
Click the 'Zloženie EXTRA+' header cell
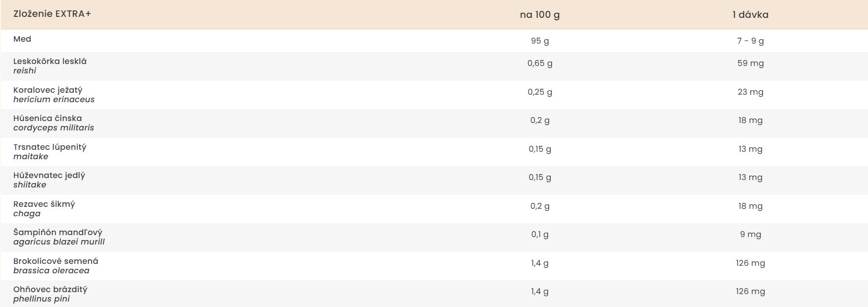pyautogui.click(x=52, y=14)
